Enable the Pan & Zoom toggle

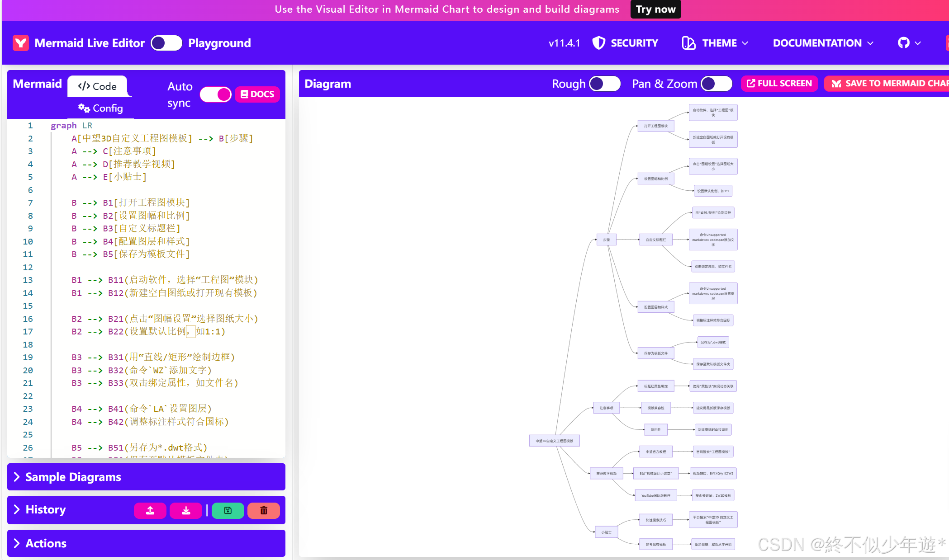tap(716, 84)
